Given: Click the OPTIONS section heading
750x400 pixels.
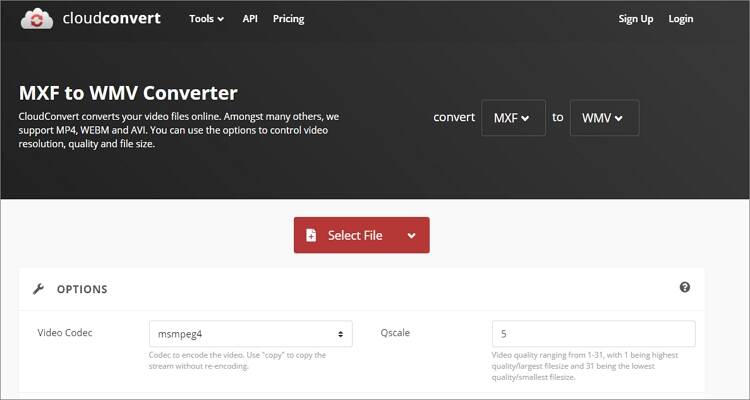Looking at the screenshot, I should (x=82, y=289).
